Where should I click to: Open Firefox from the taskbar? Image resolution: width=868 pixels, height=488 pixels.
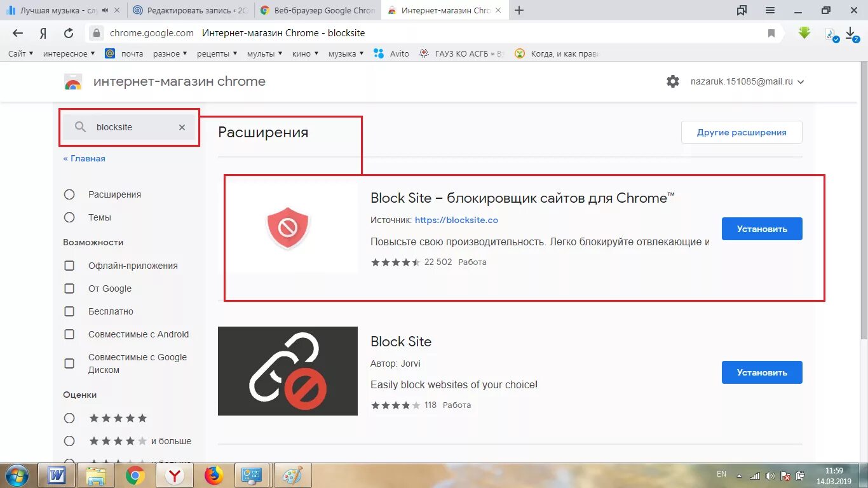(x=214, y=475)
